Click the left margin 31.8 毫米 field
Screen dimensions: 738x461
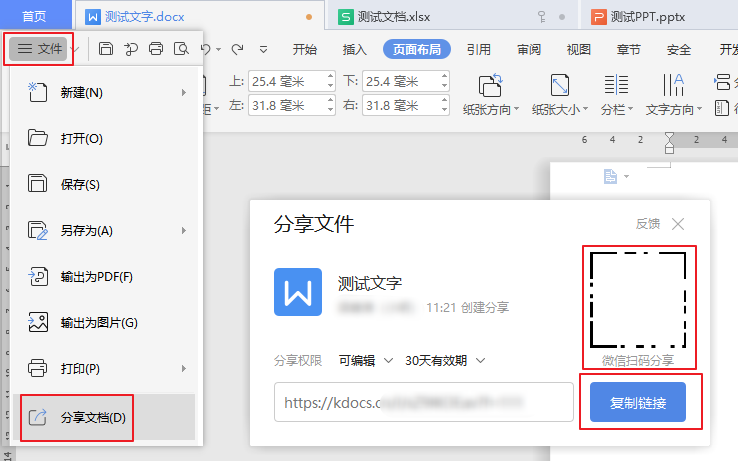pos(292,105)
